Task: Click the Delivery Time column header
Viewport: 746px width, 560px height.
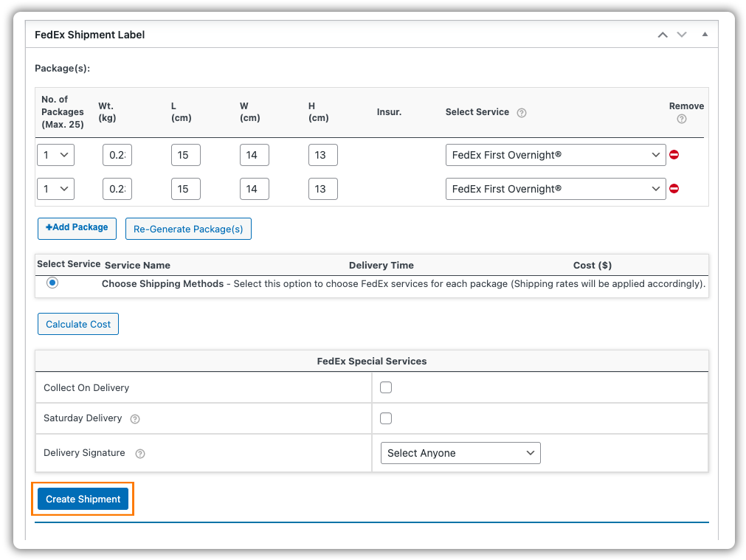Action: point(381,266)
